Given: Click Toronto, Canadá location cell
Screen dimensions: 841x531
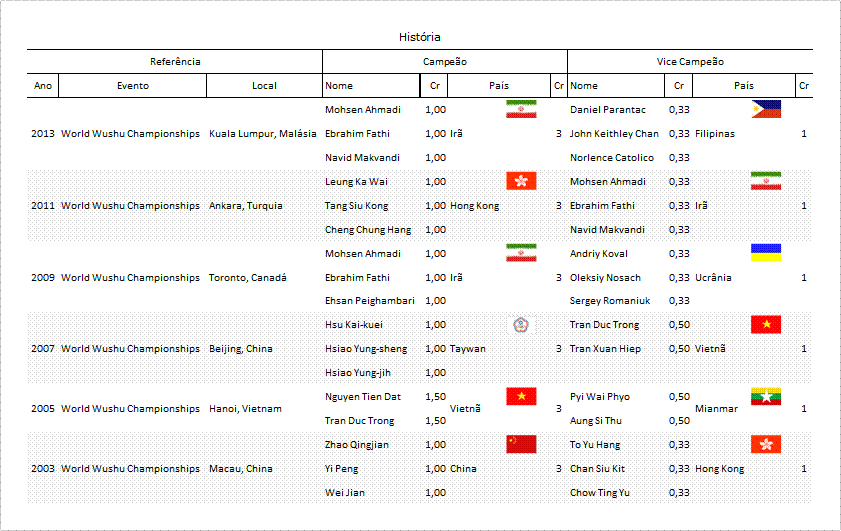Looking at the screenshot, I should (x=248, y=277).
